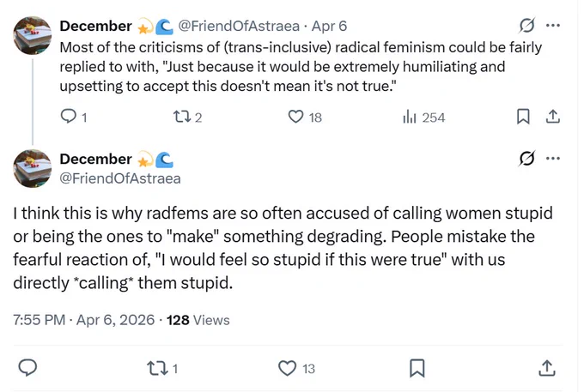Reply to the main tweet at bottom

[x=27, y=368]
